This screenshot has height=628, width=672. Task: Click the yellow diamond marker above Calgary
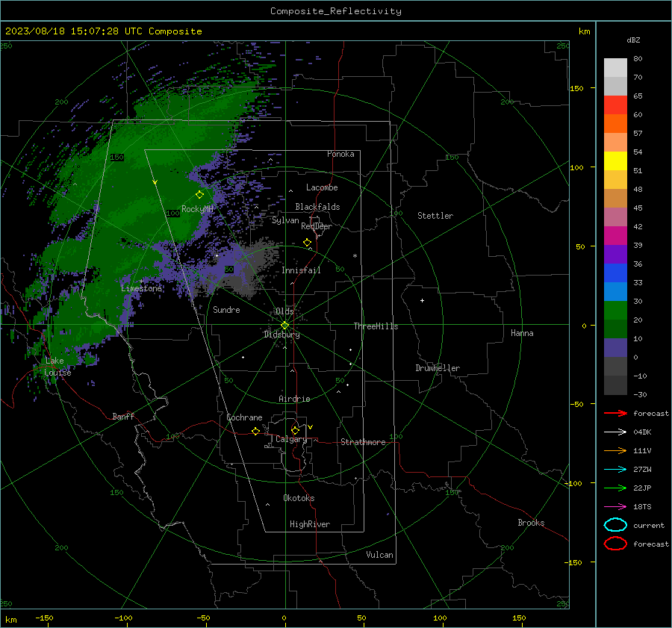295,430
